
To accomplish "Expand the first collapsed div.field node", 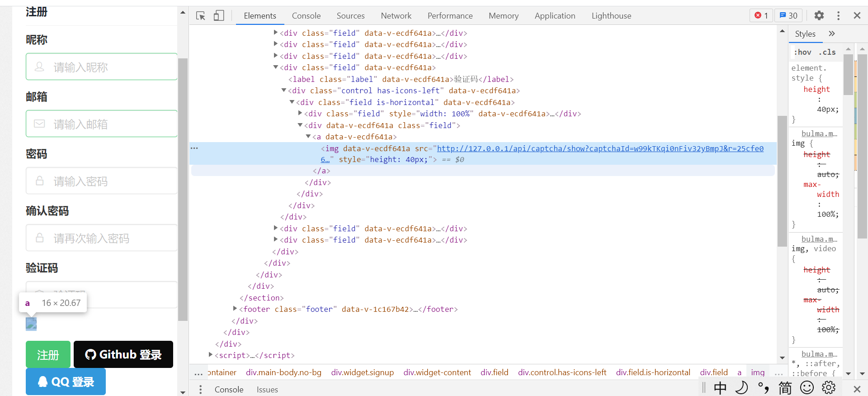I will pos(276,33).
